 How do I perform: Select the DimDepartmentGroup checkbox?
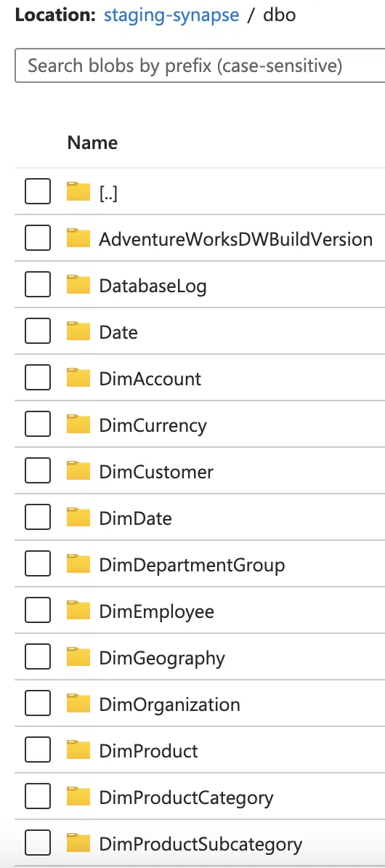click(x=38, y=563)
